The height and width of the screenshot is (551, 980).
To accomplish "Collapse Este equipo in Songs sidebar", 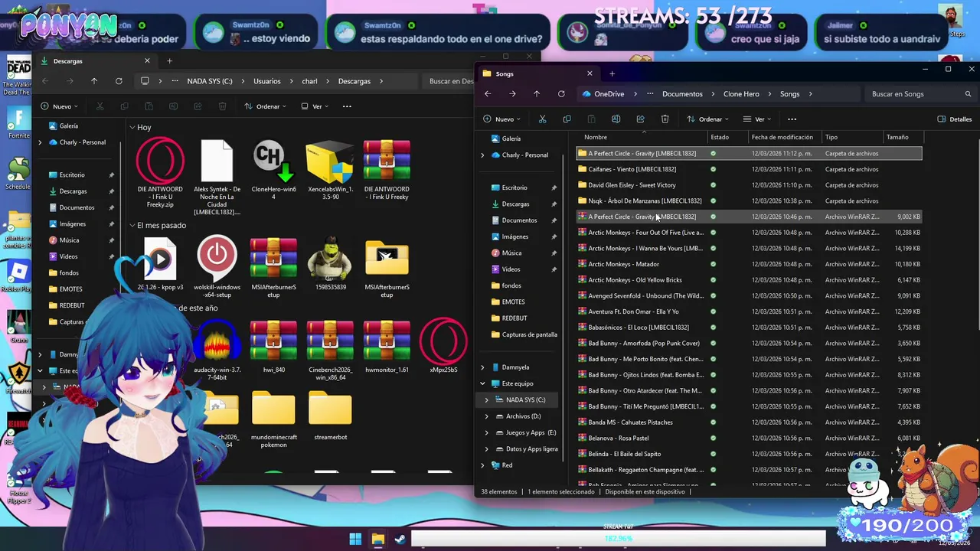I will coord(482,383).
